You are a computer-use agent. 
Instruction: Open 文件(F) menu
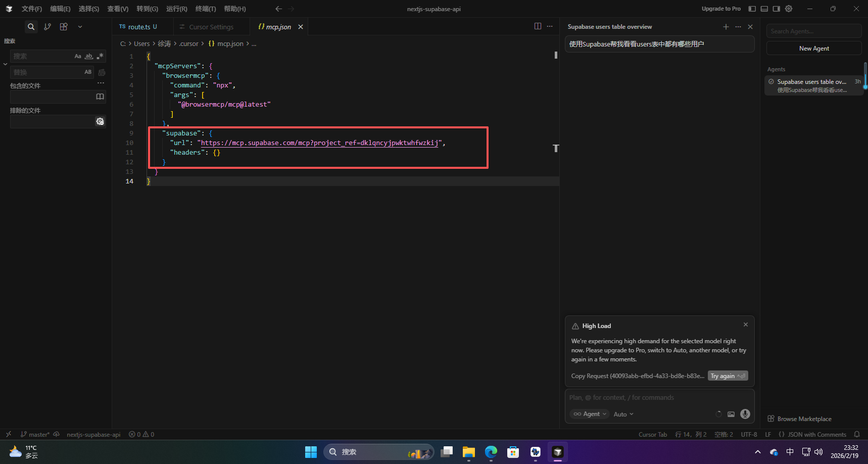coord(32,9)
